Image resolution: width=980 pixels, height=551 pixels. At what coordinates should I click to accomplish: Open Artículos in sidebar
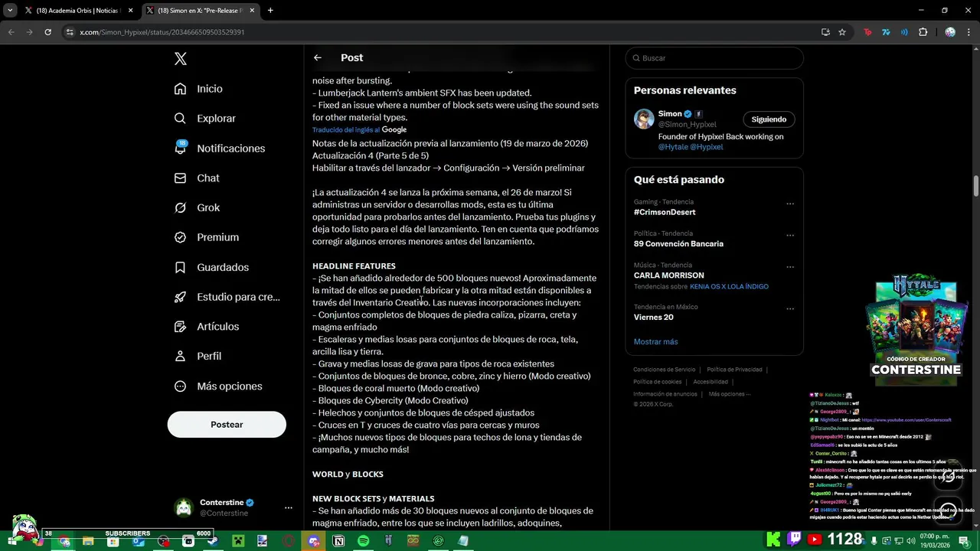pyautogui.click(x=206, y=327)
